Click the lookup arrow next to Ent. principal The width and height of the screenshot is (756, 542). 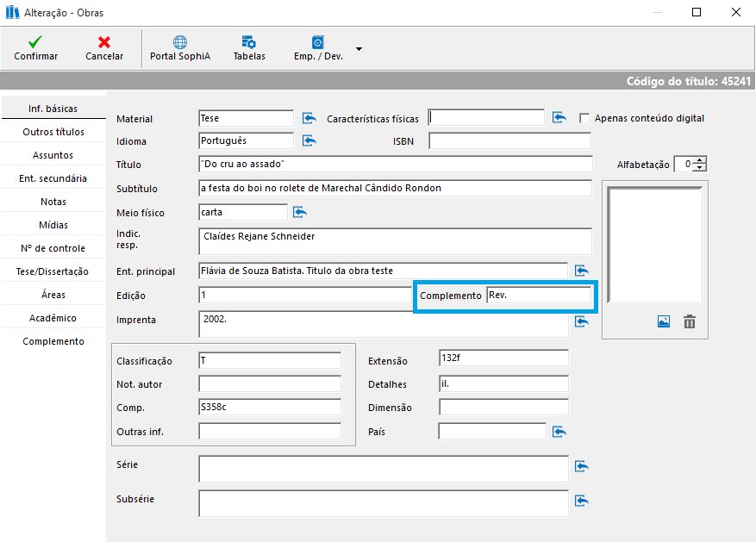click(582, 271)
